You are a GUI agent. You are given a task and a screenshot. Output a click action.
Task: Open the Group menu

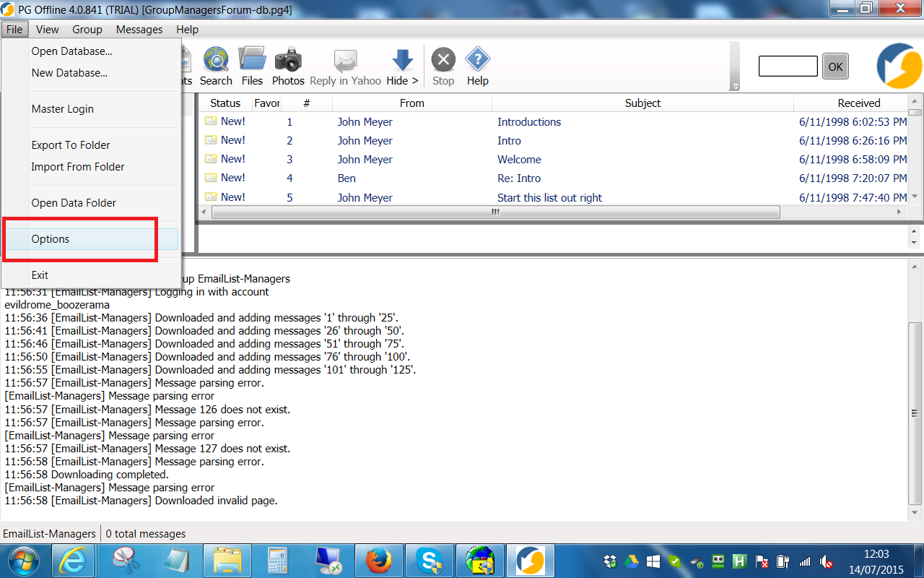[87, 30]
